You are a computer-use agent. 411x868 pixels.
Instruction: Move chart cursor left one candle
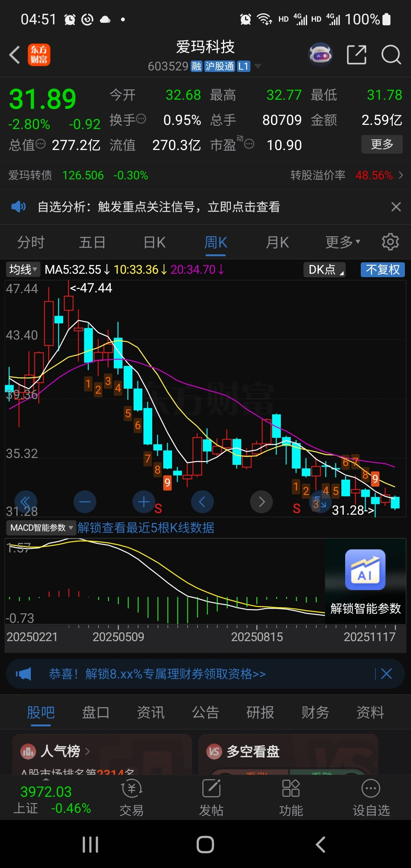point(202,502)
